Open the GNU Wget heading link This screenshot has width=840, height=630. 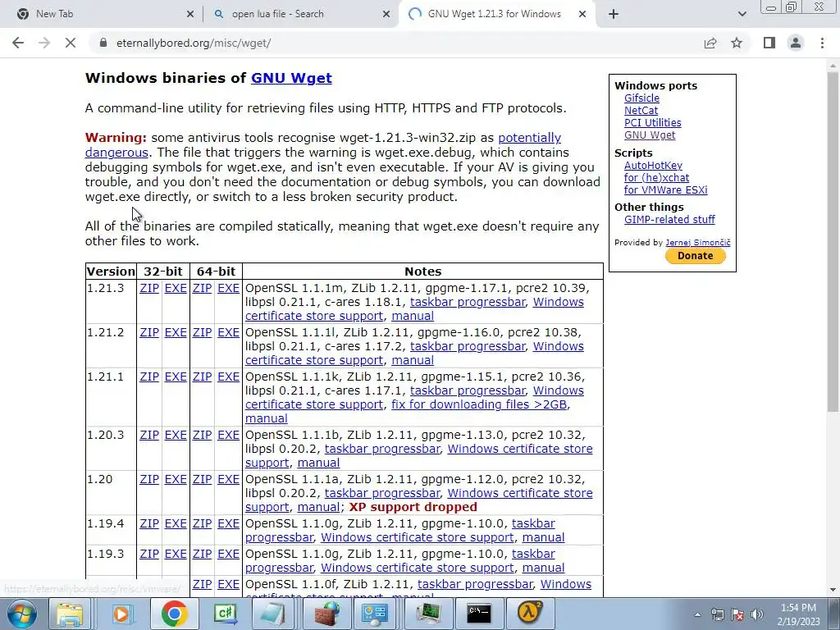click(x=291, y=78)
